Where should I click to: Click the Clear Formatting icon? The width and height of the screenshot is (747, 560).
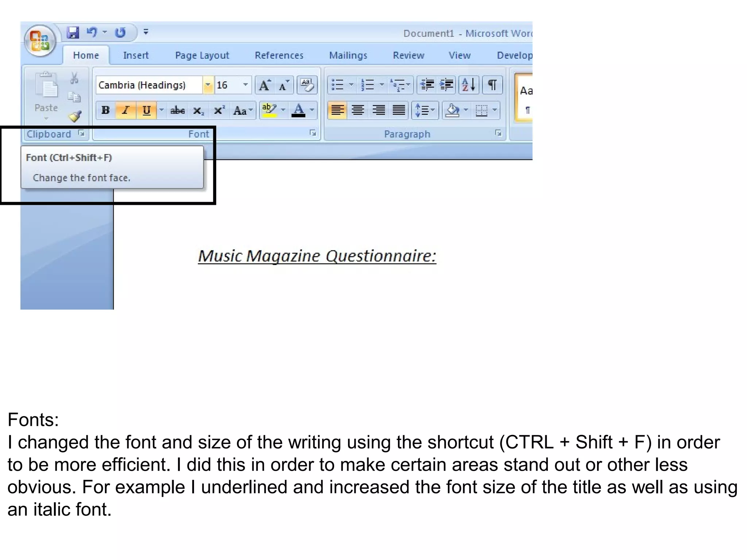point(307,85)
